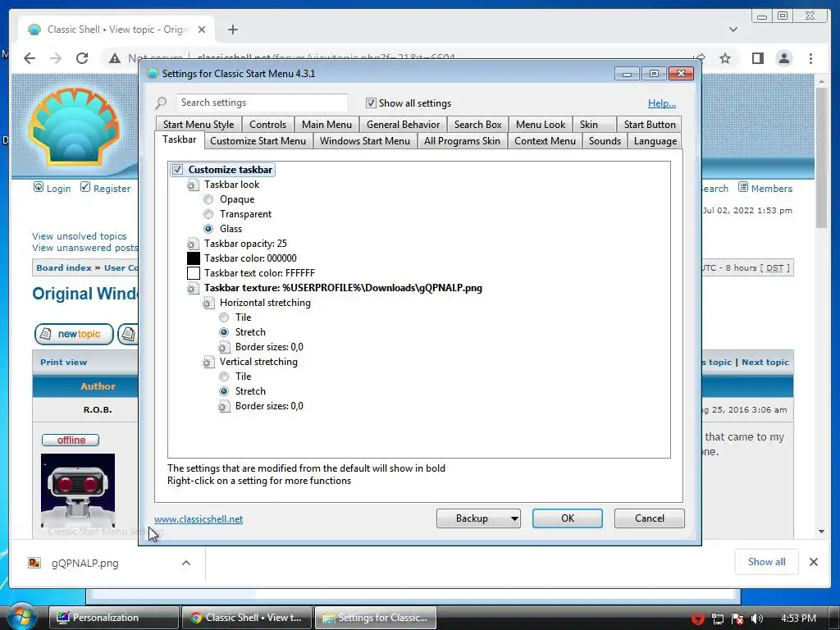The width and height of the screenshot is (840, 630).
Task: Click the Action Center flag tray icon
Action: 737,619
